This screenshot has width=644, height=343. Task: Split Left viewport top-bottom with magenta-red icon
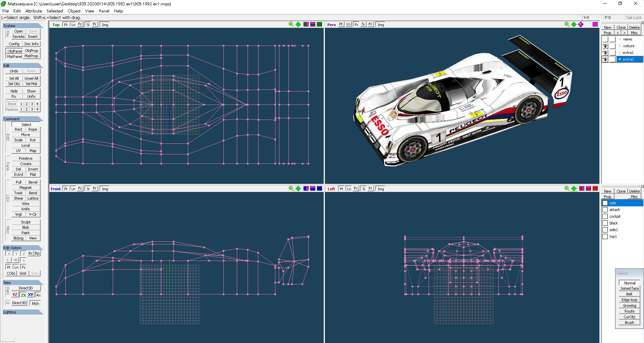click(588, 189)
